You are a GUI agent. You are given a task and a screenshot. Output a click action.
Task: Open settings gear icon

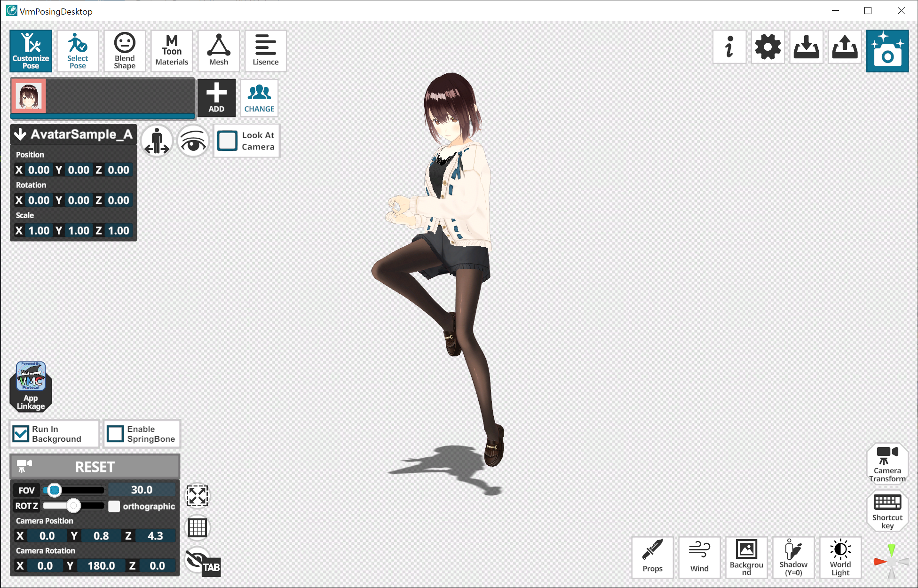768,47
